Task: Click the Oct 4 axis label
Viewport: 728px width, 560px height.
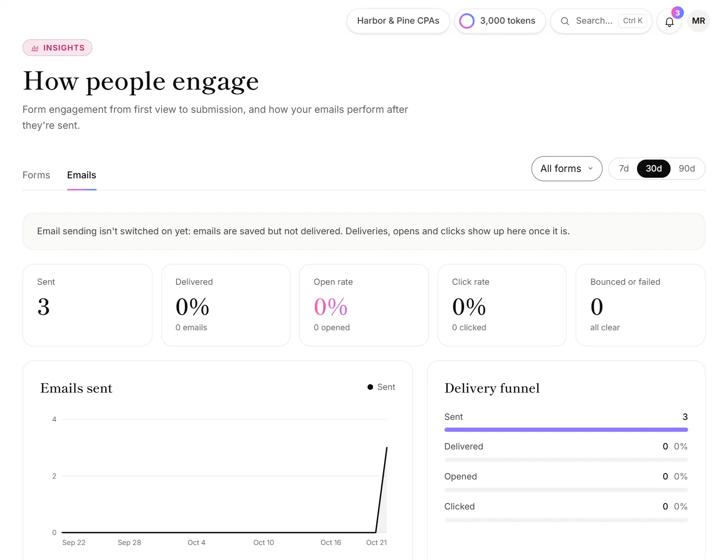Action: click(x=197, y=543)
